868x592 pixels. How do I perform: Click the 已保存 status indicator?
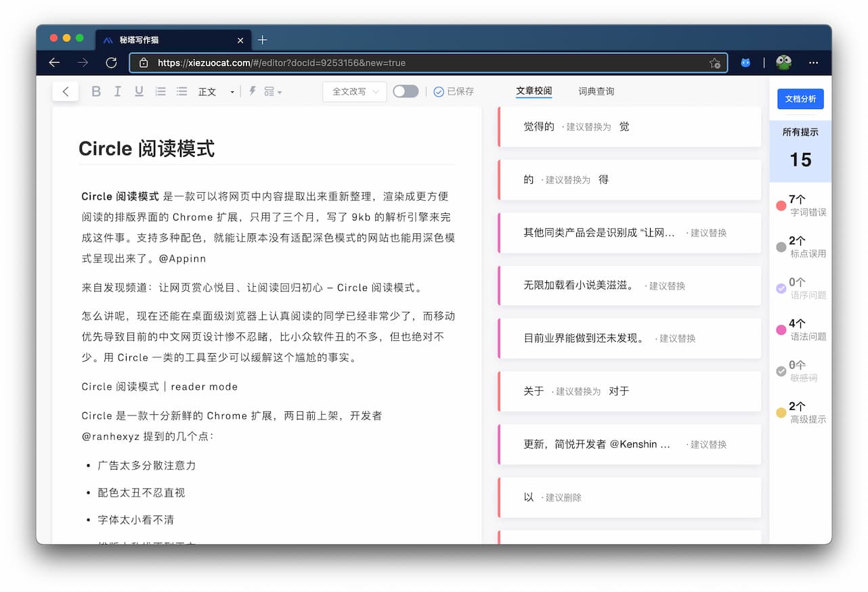coord(454,91)
